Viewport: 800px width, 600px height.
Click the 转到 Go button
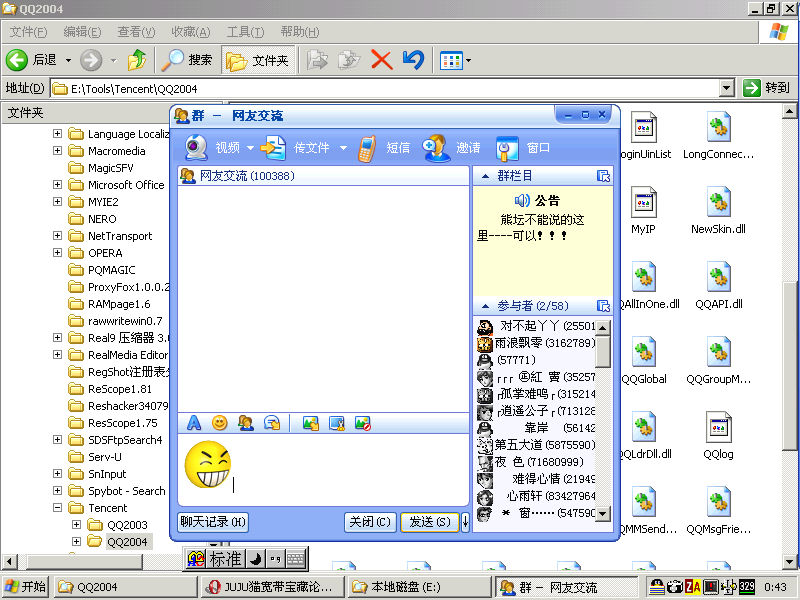(767, 88)
